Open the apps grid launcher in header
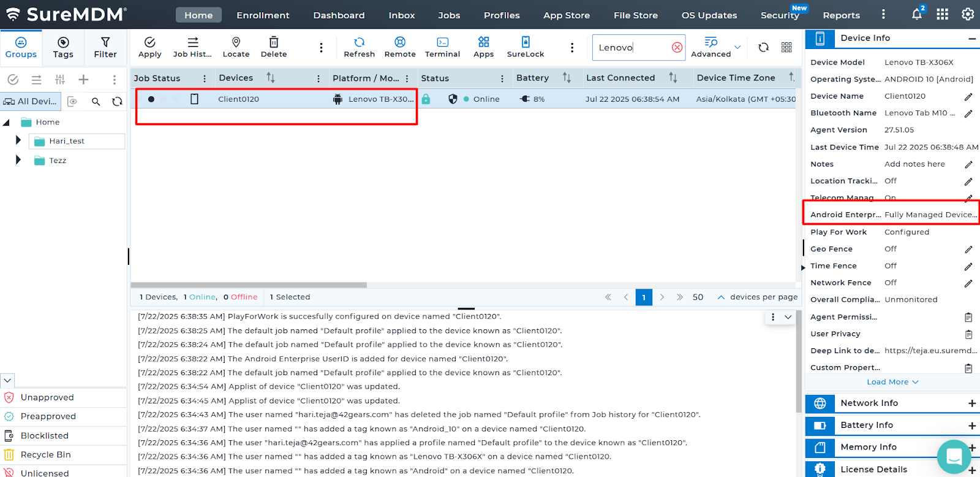 pyautogui.click(x=943, y=14)
